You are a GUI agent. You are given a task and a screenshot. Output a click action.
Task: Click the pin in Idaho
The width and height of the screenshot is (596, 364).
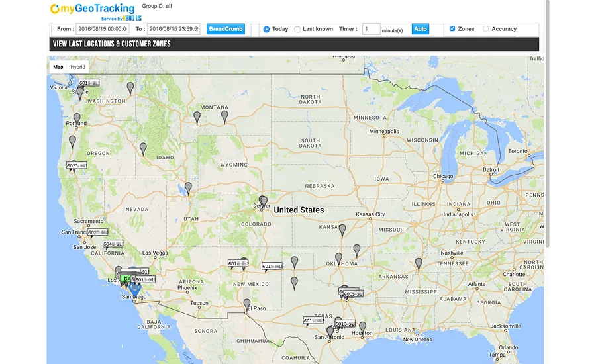(x=143, y=148)
